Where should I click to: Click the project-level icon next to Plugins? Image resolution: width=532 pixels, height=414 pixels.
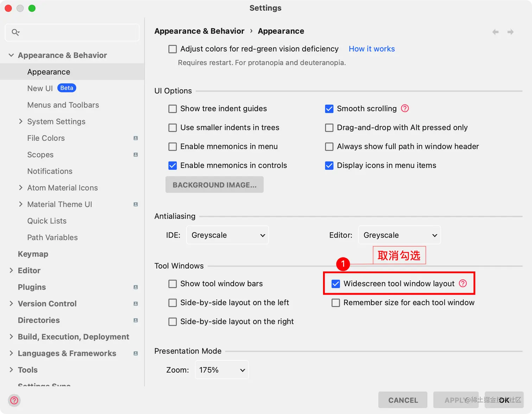coord(136,287)
